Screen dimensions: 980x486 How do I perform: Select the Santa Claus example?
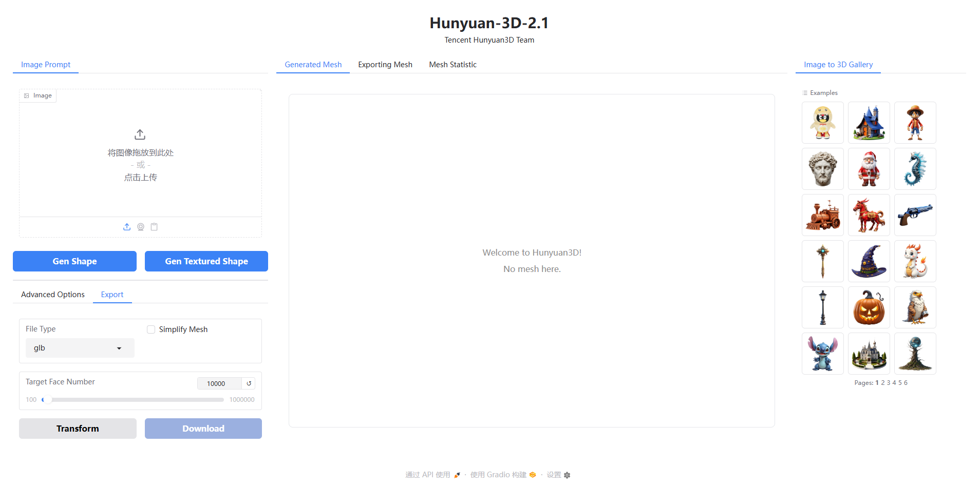pos(869,169)
